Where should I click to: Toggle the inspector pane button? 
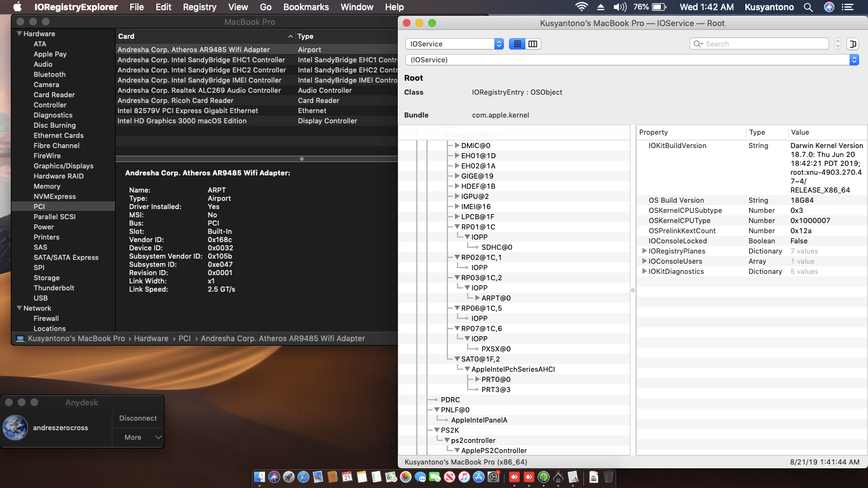tap(853, 44)
